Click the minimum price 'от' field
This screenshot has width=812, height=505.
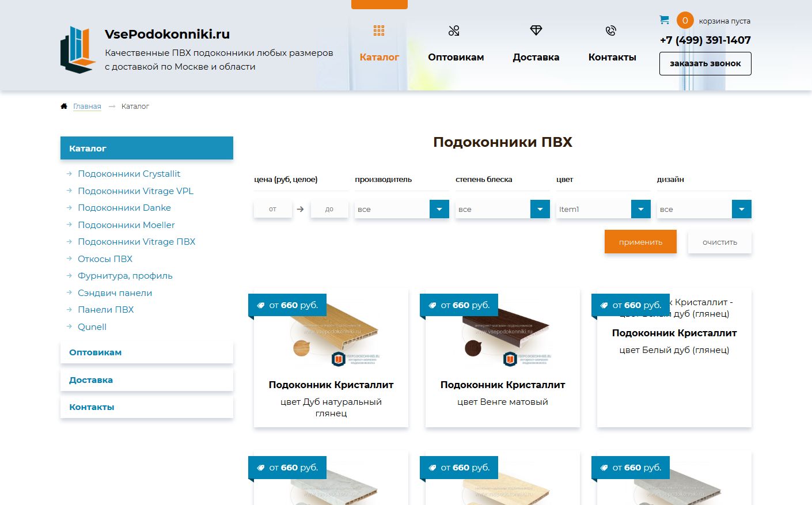273,209
